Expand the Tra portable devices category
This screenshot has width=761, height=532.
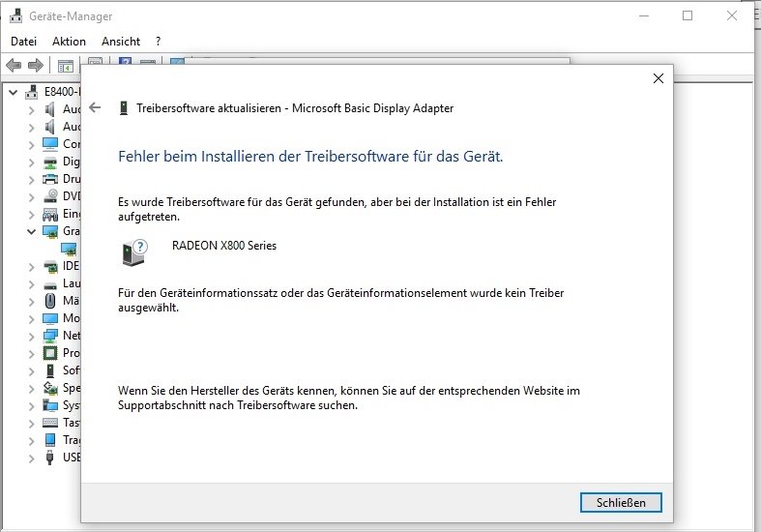[x=32, y=442]
